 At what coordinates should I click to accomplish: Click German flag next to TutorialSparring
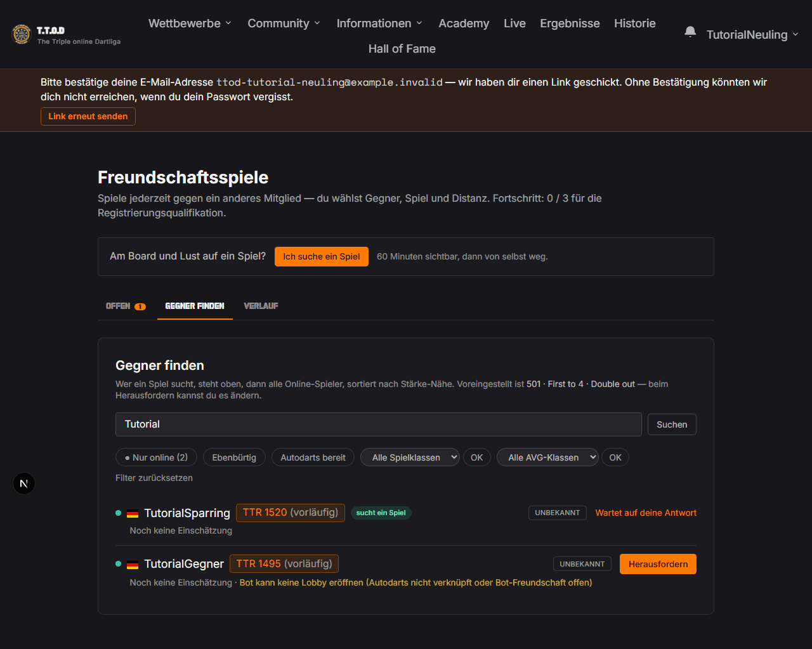133,513
